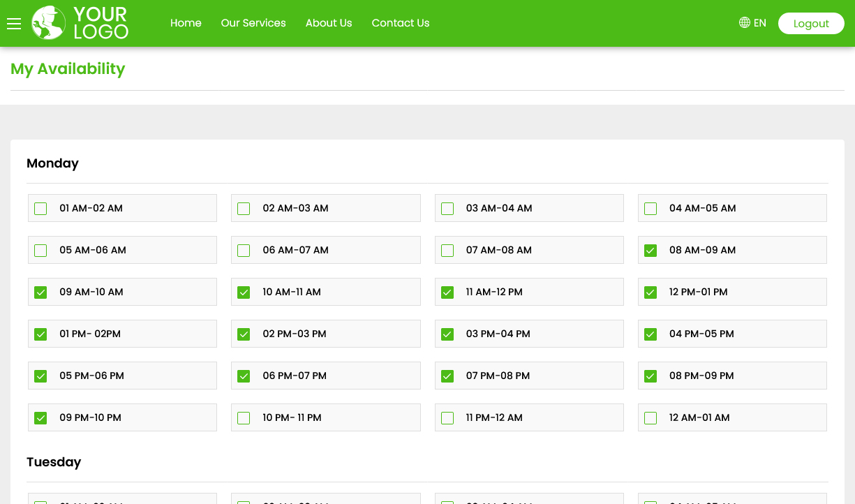Open the Our Services page
The width and height of the screenshot is (855, 504).
253,23
